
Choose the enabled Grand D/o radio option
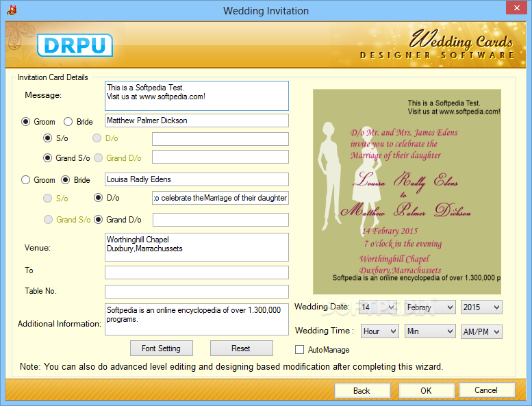point(98,220)
